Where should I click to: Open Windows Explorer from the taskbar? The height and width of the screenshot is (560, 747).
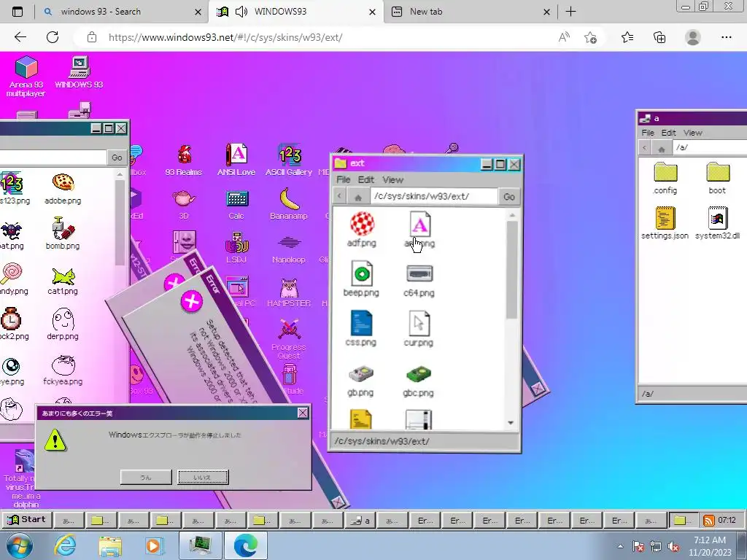tap(110, 545)
